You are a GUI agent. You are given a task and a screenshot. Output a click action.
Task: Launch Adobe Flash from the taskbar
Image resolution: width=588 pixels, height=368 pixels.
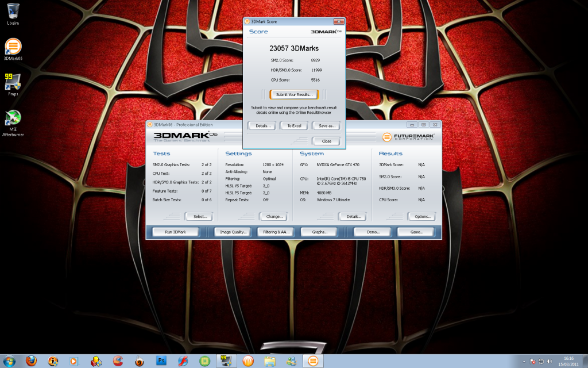point(183,361)
